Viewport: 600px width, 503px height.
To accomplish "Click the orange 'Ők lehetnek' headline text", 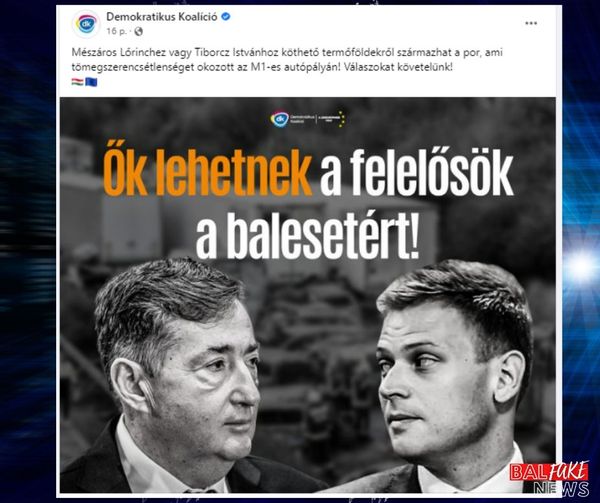I will [x=207, y=173].
